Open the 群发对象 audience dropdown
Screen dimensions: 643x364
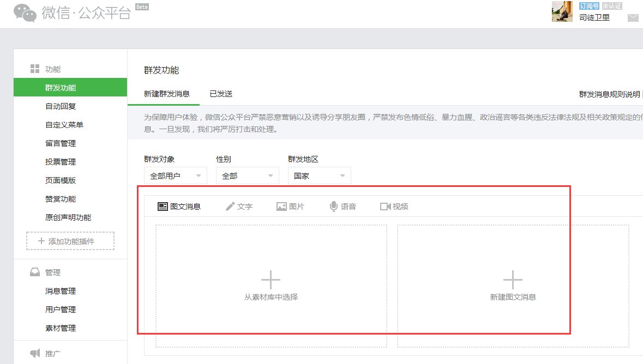pyautogui.click(x=175, y=175)
